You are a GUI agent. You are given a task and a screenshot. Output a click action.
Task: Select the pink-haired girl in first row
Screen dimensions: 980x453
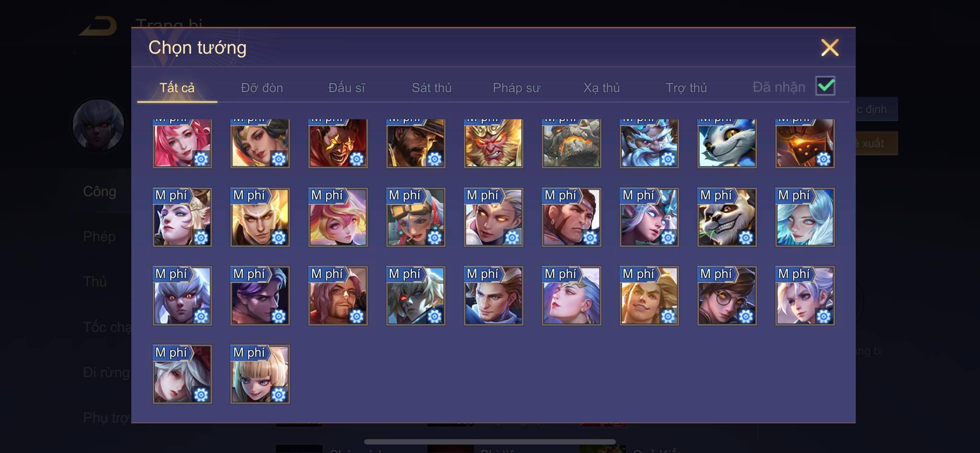pyautogui.click(x=182, y=143)
